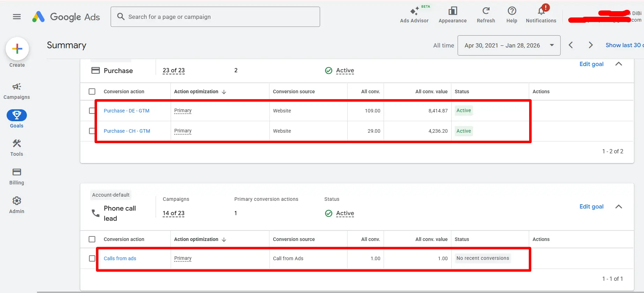Go to next date range

pyautogui.click(x=591, y=45)
